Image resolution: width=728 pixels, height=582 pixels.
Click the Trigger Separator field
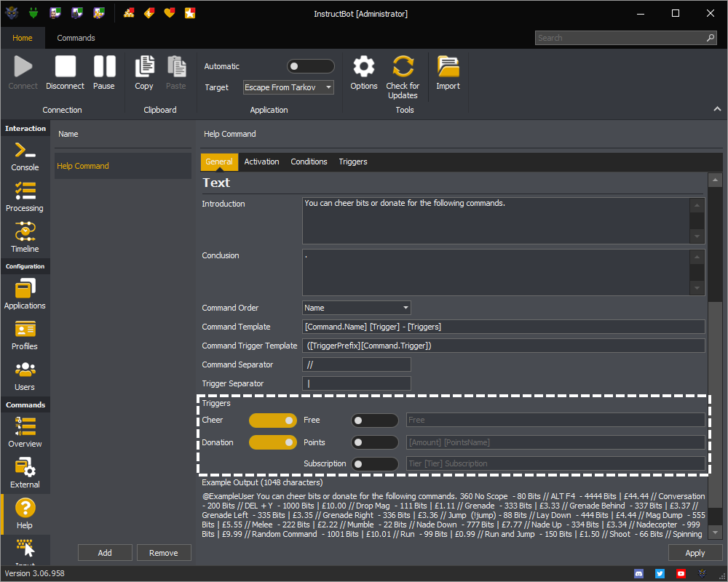tap(356, 383)
